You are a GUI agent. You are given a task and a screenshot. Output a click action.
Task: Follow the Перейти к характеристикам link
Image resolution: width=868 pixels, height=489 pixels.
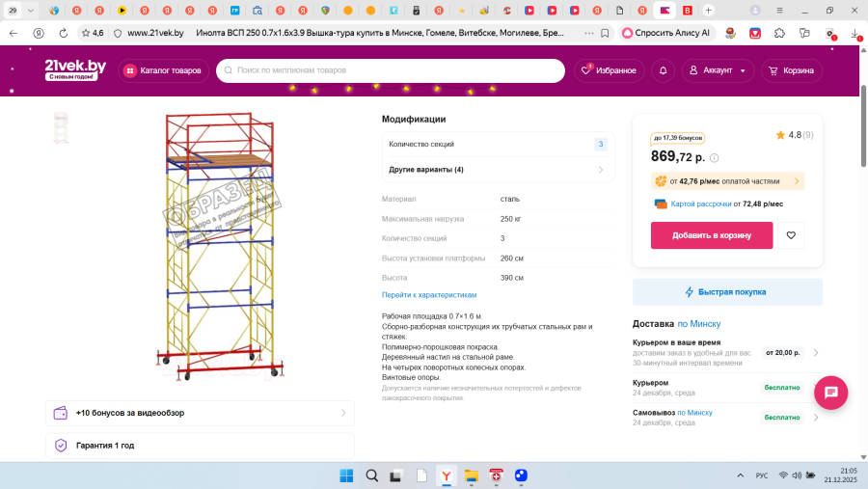(x=429, y=294)
